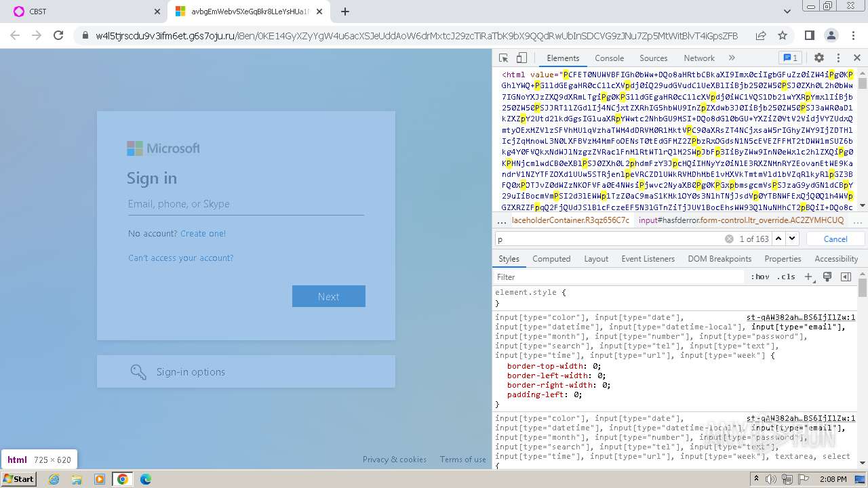Select the Elements tab
868x488 pixels.
pos(563,58)
